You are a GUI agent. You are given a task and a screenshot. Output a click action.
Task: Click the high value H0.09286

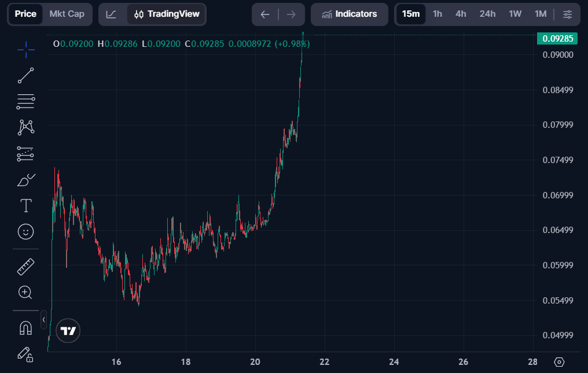coord(117,44)
